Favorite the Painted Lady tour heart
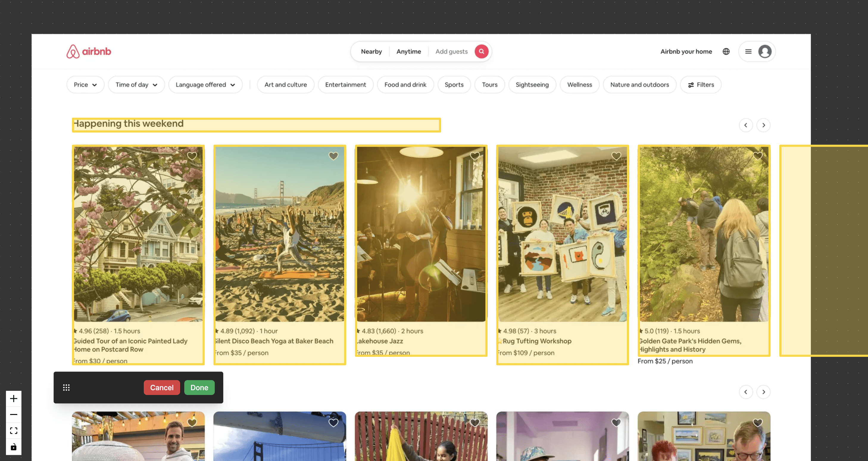 pos(192,156)
